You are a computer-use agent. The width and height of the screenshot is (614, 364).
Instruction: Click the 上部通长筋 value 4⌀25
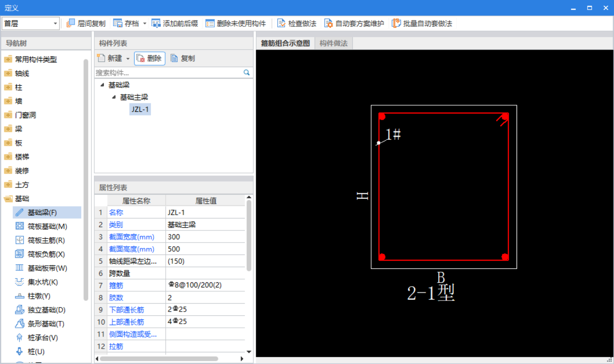coord(205,322)
